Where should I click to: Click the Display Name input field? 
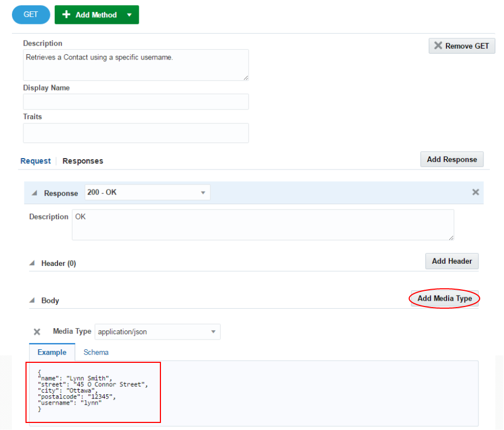point(135,102)
